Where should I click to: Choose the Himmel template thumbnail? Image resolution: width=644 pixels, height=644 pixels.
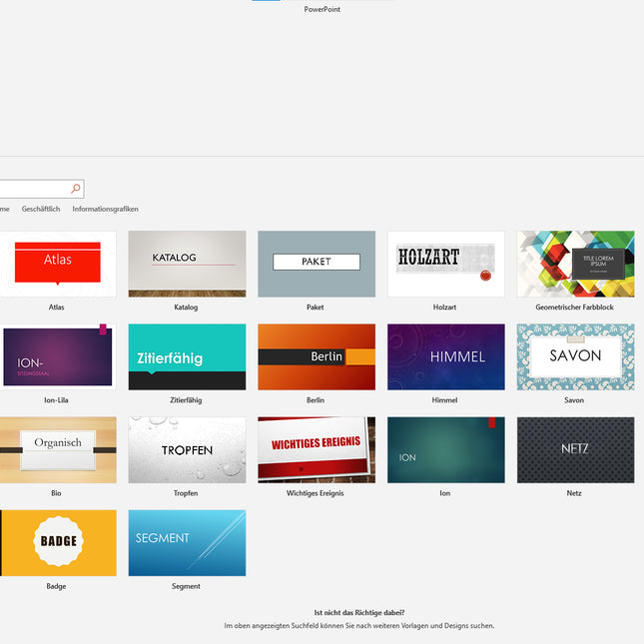tap(446, 356)
